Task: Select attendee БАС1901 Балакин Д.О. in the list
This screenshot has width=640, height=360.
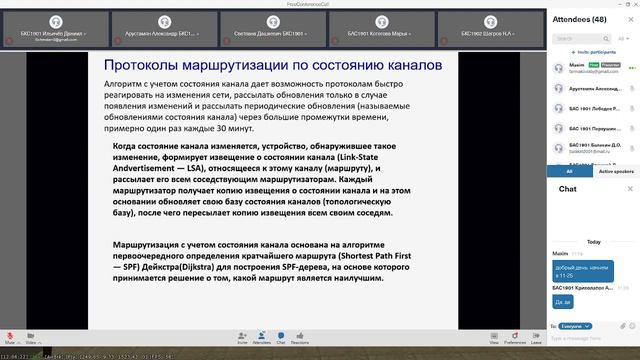Action: 593,148
